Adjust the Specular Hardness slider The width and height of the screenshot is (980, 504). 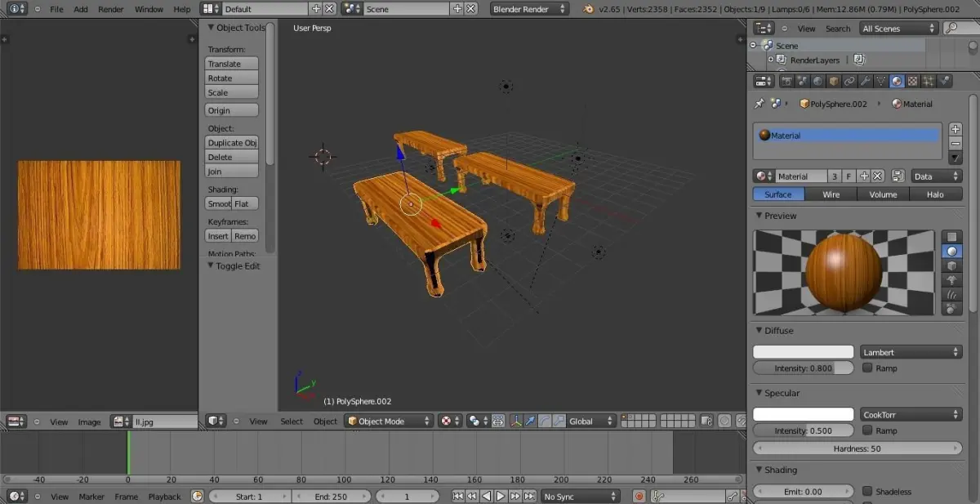click(857, 448)
